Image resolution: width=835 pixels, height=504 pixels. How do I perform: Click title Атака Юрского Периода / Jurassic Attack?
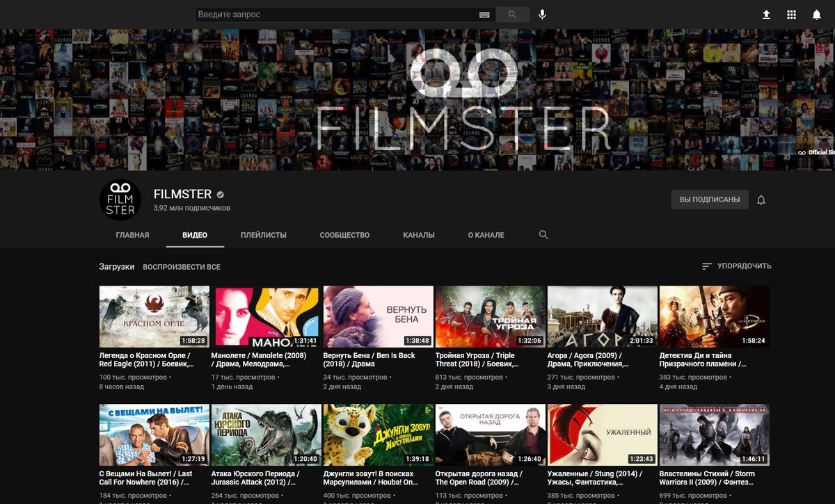[x=255, y=478]
